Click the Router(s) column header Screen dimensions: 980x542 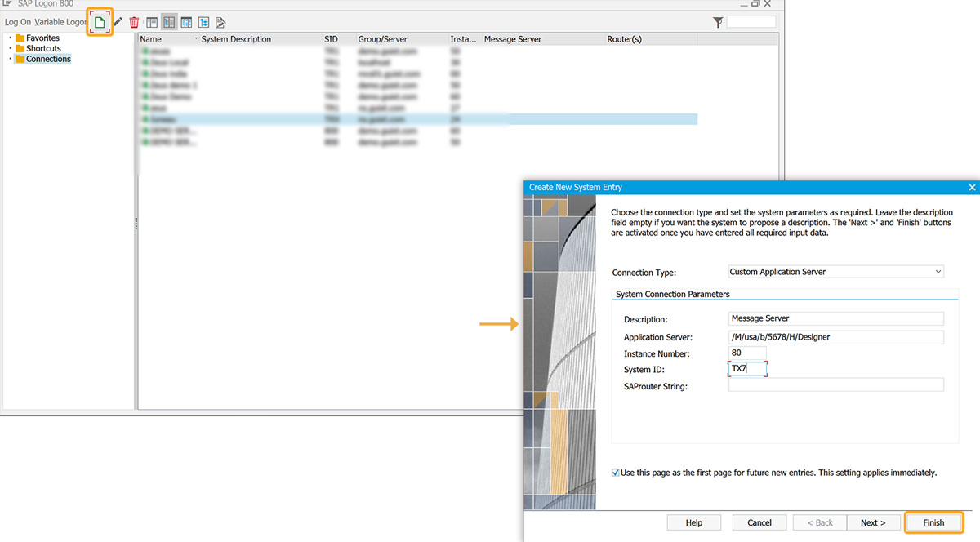624,39
